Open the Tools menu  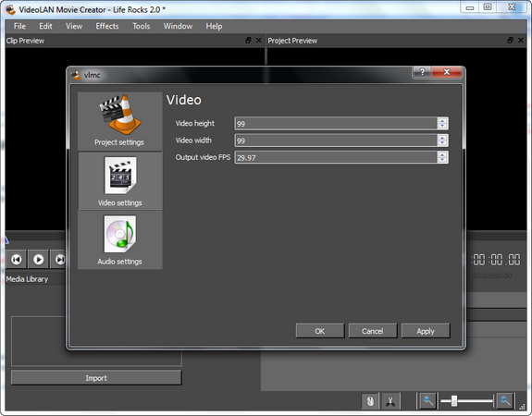pyautogui.click(x=142, y=26)
